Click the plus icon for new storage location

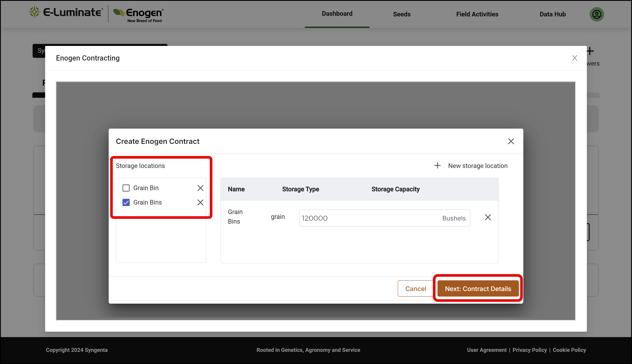pos(437,166)
